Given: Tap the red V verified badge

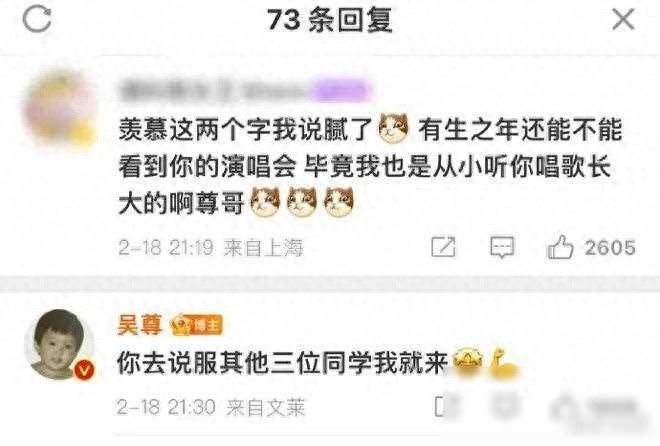Looking at the screenshot, I should coord(84,370).
